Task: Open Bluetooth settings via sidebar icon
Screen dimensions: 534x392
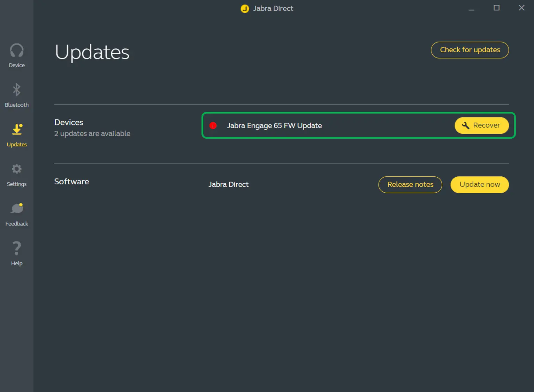Action: click(x=16, y=90)
